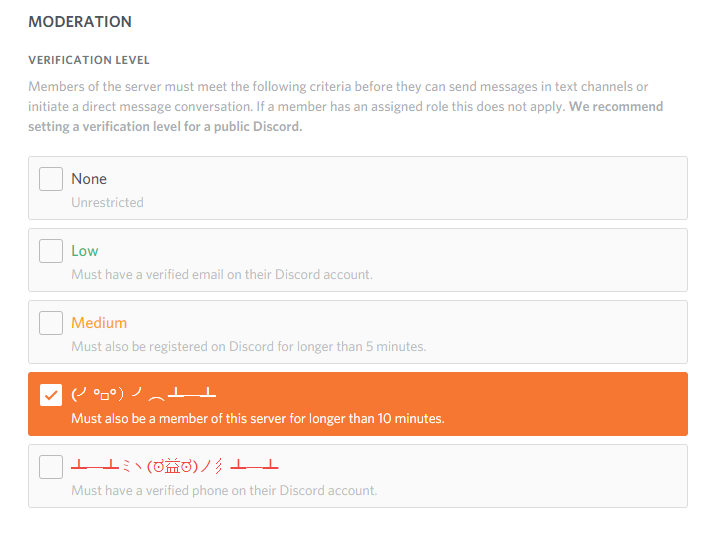The width and height of the screenshot is (718, 541).
Task: Click the 'Unrestricted' description text
Action: (x=107, y=202)
